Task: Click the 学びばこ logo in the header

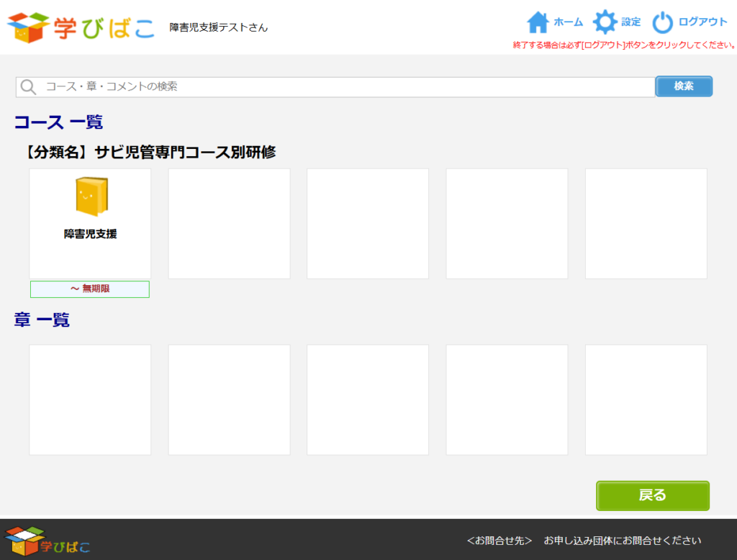Action: 81,27
